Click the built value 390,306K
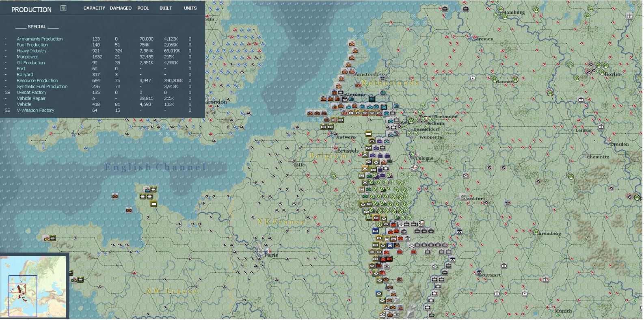This screenshot has height=320, width=644. 173,80
